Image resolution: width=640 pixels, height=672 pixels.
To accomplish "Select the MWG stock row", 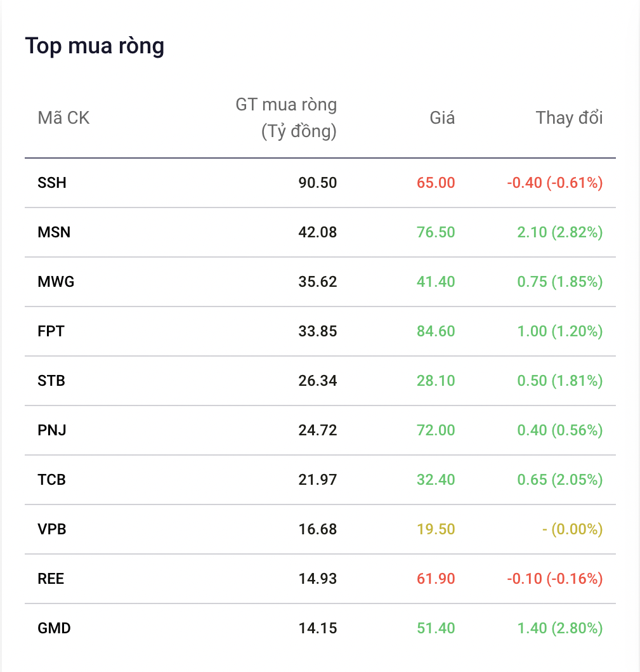I will click(320, 282).
